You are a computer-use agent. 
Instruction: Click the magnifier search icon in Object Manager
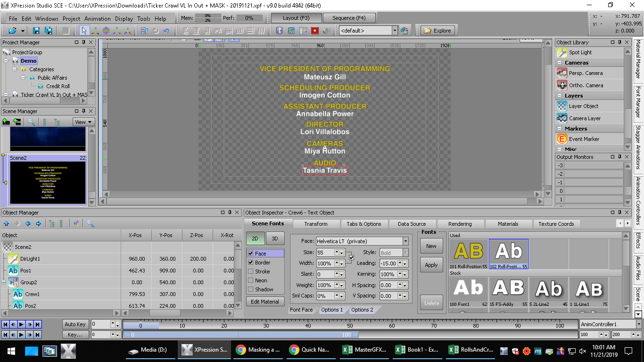click(91, 223)
